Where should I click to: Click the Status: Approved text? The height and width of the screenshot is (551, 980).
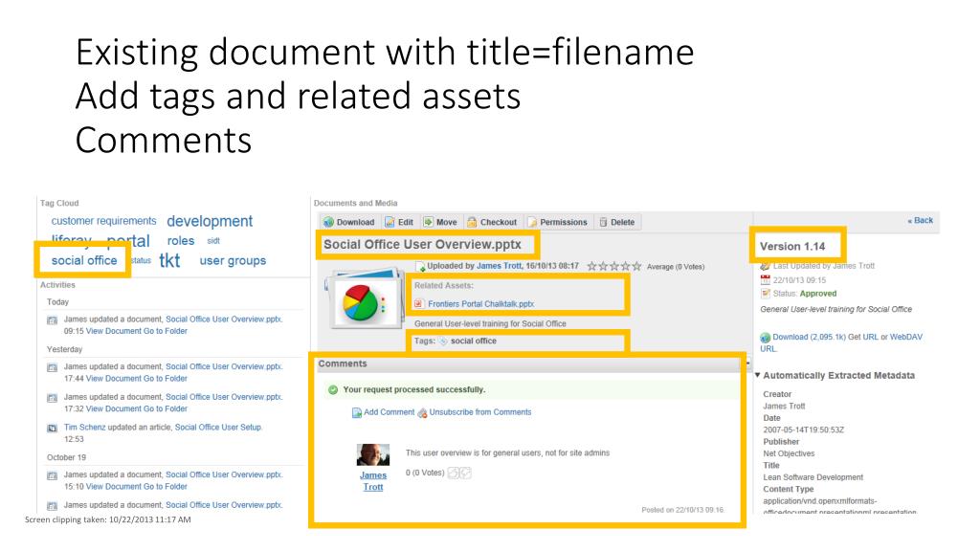[x=804, y=294]
